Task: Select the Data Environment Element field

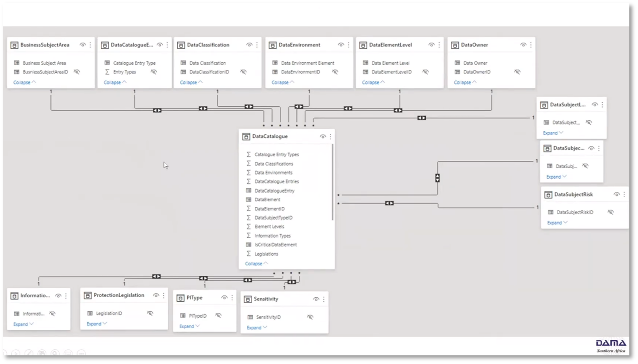Action: (308, 63)
